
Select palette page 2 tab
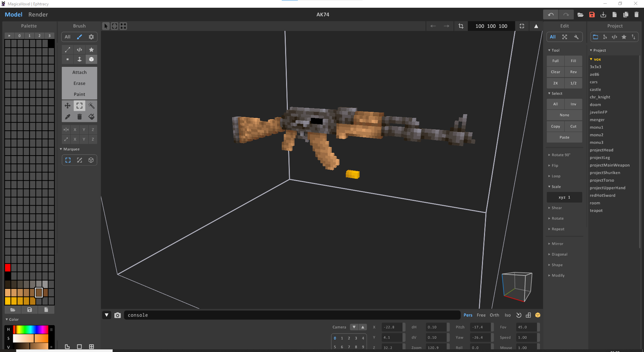pyautogui.click(x=40, y=36)
